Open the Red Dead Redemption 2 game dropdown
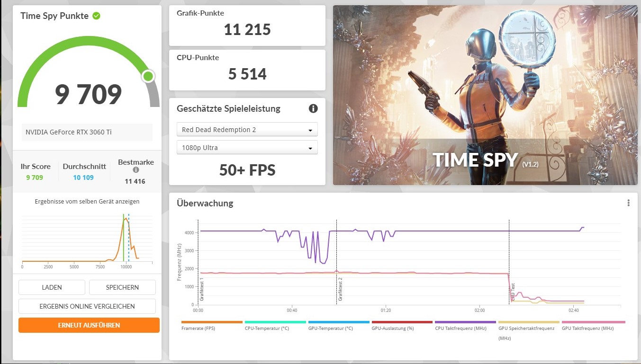 point(247,130)
